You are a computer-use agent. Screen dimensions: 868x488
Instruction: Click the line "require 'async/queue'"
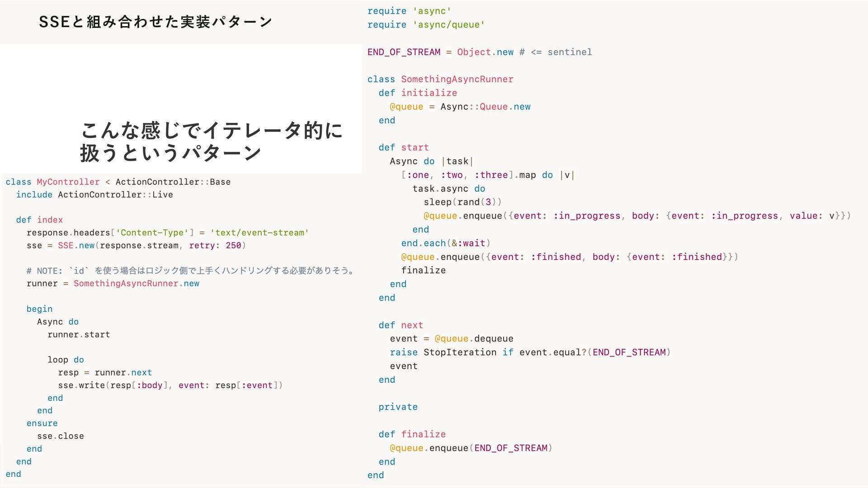(x=426, y=24)
